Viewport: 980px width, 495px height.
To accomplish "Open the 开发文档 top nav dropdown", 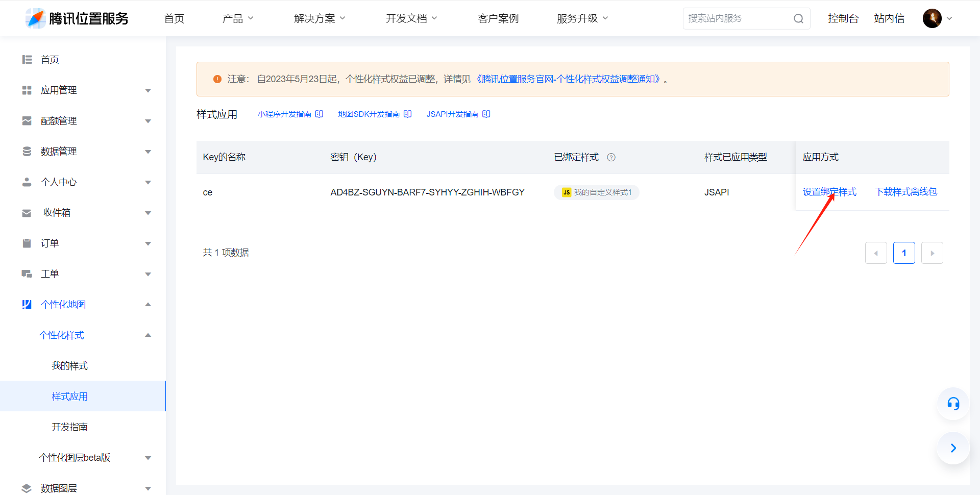I will [x=412, y=18].
